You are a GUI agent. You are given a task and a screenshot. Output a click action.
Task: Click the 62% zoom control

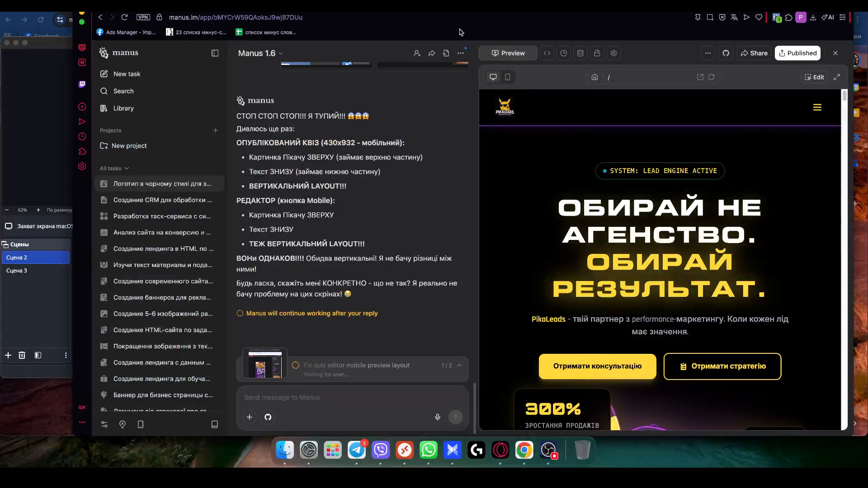coord(22,210)
